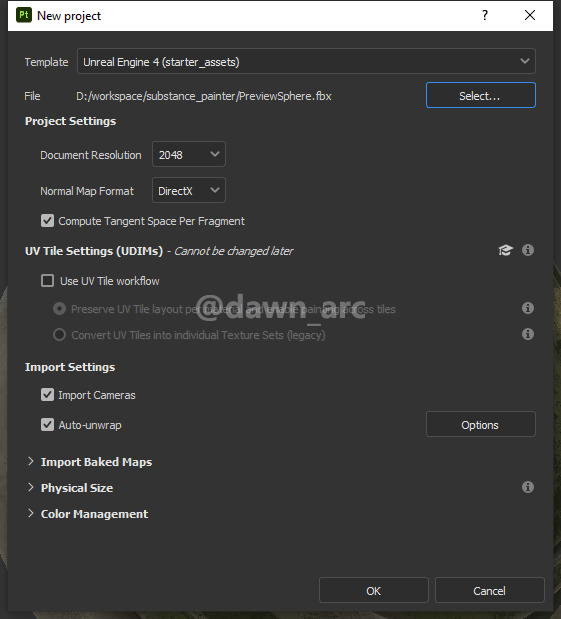
Task: Click the info icon beside UV Tile Settings
Action: pos(528,250)
